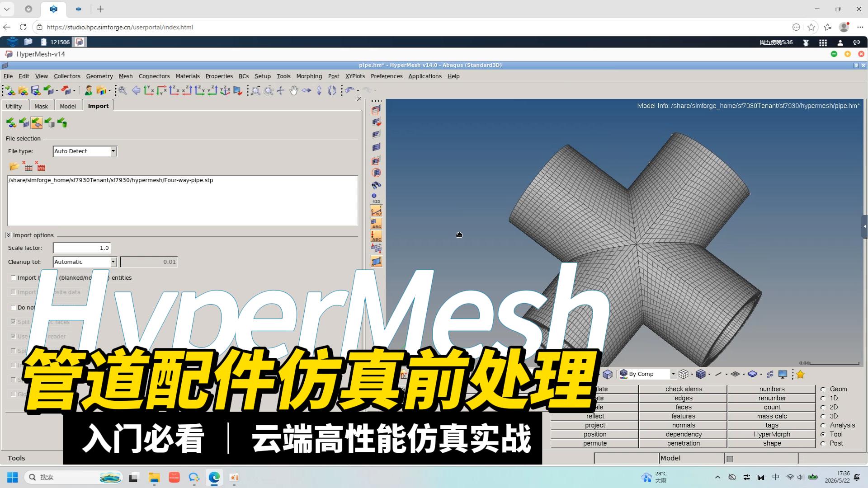868x488 pixels.
Task: Open the wireframe elements display dropdown arrow
Action: (x=692, y=374)
